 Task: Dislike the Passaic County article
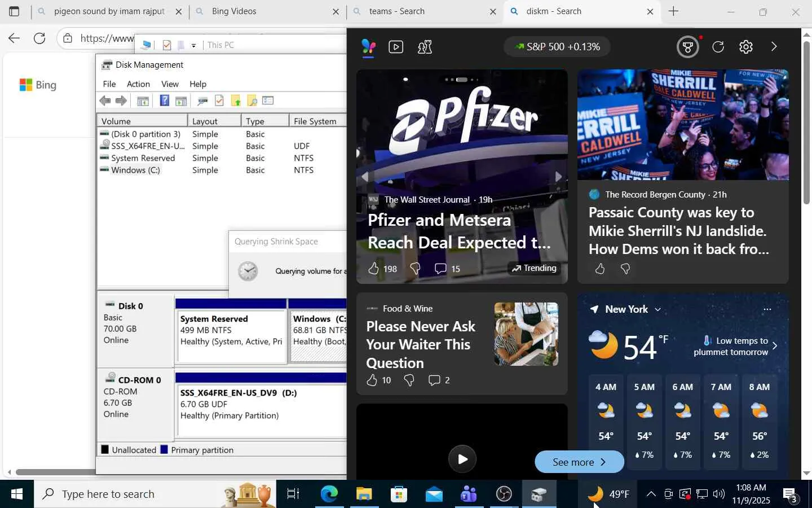click(625, 269)
